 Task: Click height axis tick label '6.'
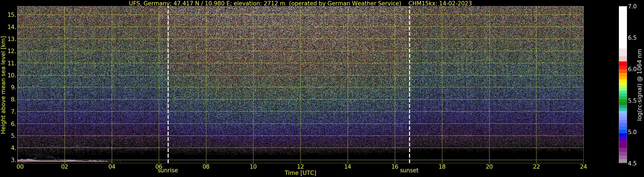13,124
